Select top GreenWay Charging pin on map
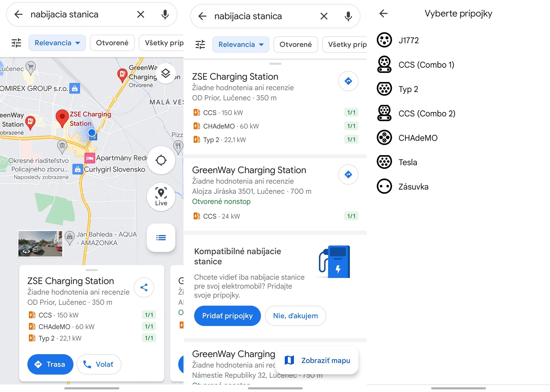The image size is (550, 392). [x=122, y=75]
